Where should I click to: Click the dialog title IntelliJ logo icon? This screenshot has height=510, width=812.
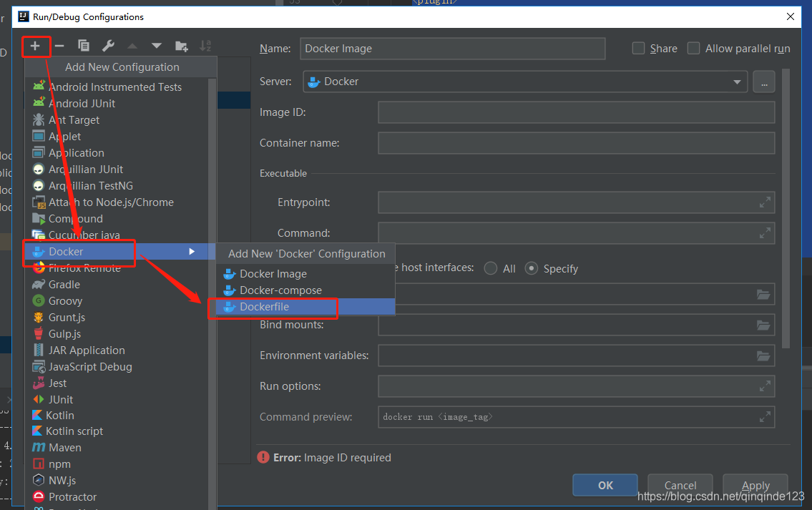[x=24, y=16]
